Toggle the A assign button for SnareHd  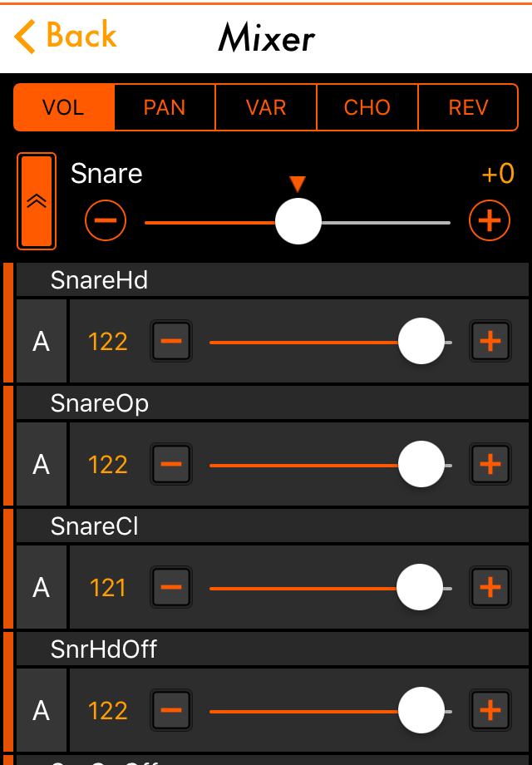[39, 341]
